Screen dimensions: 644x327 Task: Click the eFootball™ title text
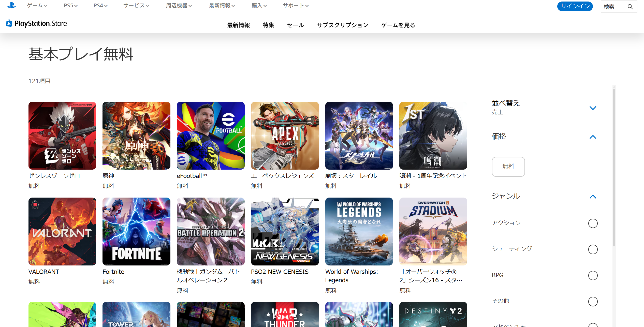pos(192,176)
